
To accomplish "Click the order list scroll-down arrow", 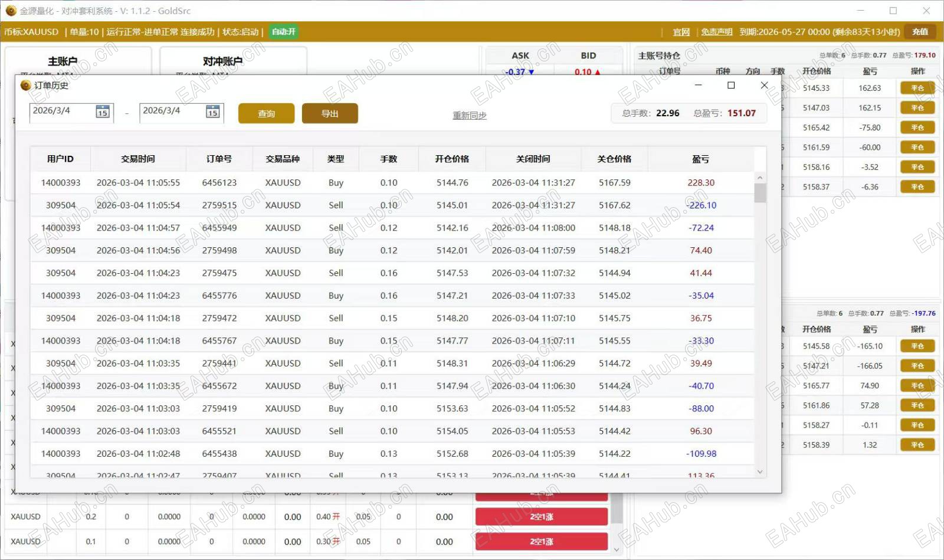I will coord(760,471).
